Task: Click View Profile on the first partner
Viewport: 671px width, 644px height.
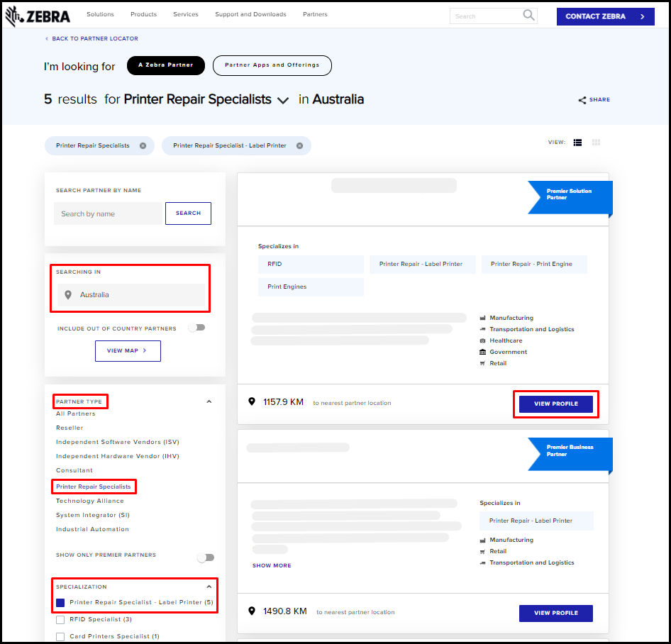Action: click(x=556, y=403)
